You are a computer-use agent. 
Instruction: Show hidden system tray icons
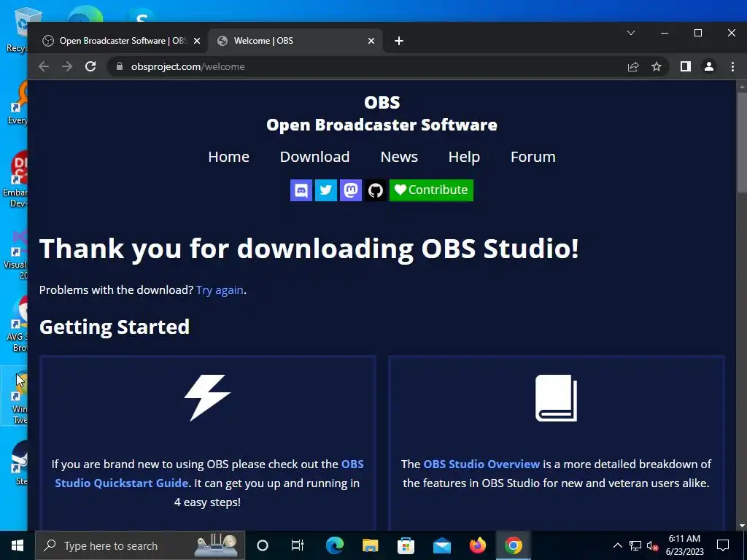coord(617,545)
